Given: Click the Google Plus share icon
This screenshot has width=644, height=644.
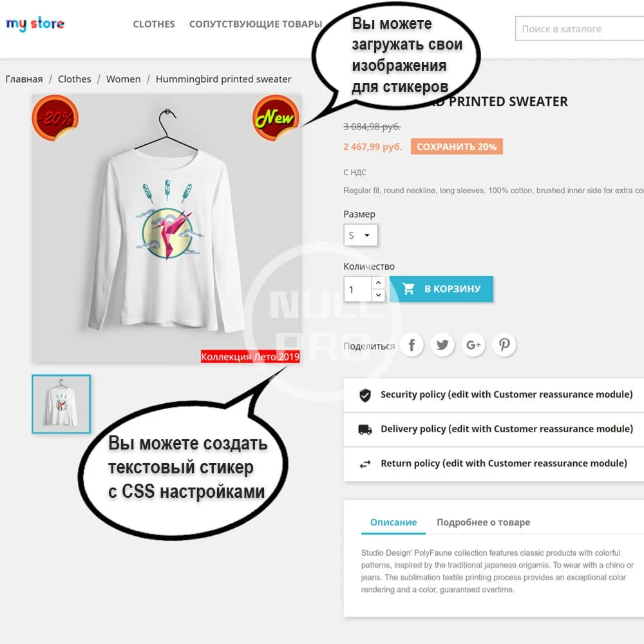Looking at the screenshot, I should coord(473,345).
